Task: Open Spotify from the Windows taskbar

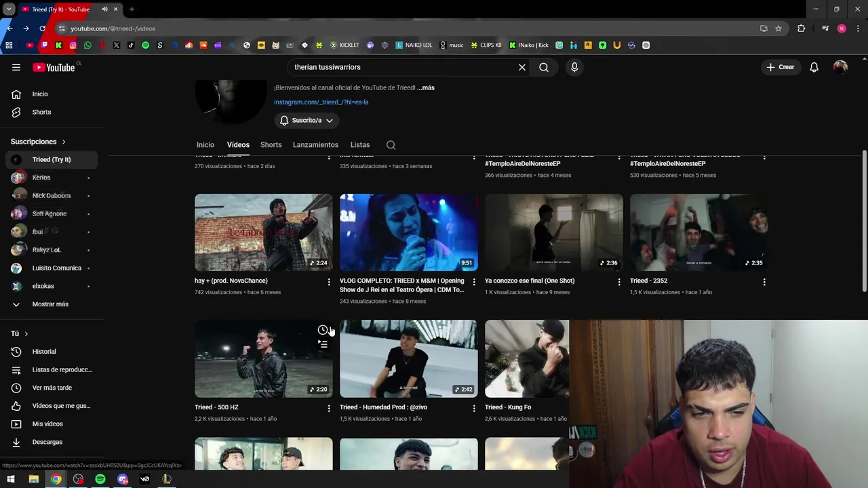Action: 100,479
